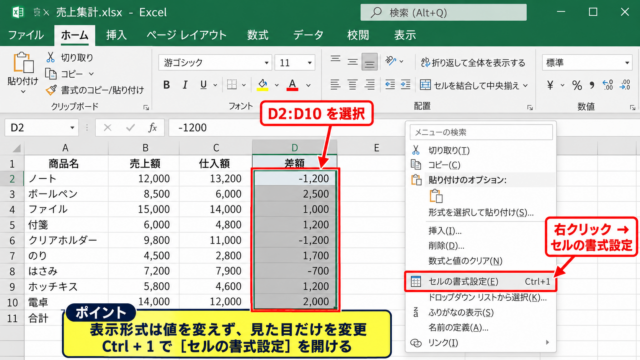The width and height of the screenshot is (640, 360).
Task: Click the Cut scissors icon in ribbon
Action: [51, 58]
